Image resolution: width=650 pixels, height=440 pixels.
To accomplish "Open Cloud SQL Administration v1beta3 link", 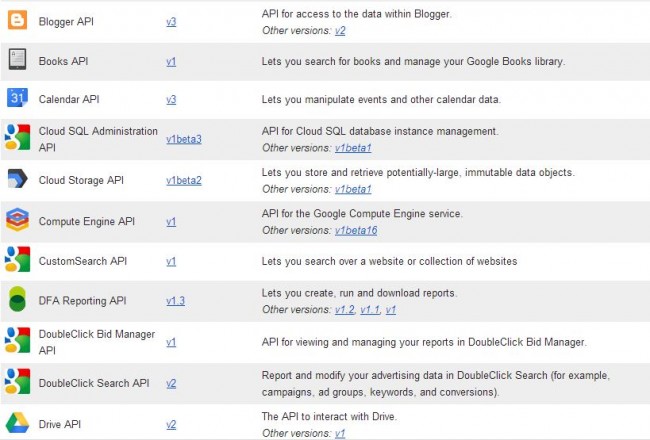I will [184, 139].
